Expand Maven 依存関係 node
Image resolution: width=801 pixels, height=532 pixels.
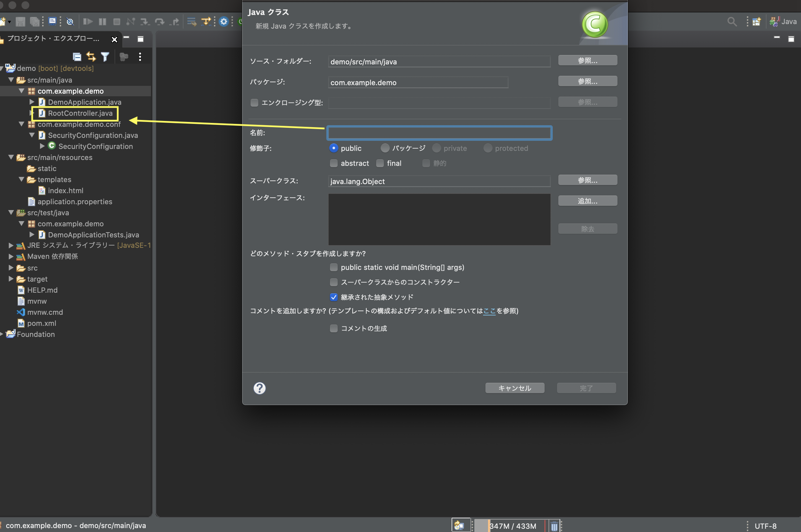click(x=11, y=257)
